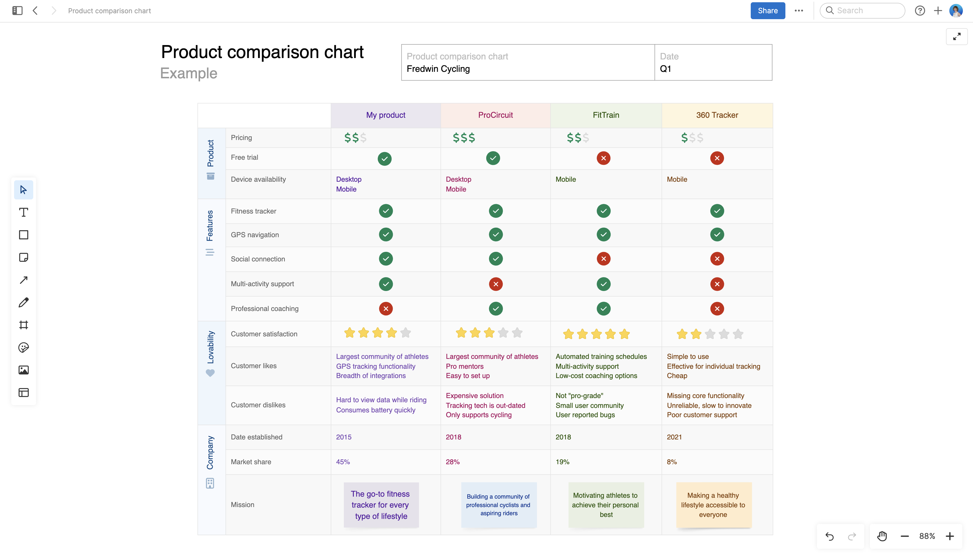This screenshot has width=973, height=560.
Task: Toggle the left sidebar panel
Action: pyautogui.click(x=17, y=10)
